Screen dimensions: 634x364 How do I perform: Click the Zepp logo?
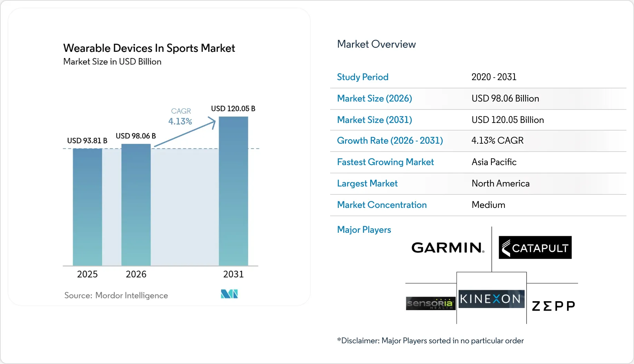click(553, 306)
